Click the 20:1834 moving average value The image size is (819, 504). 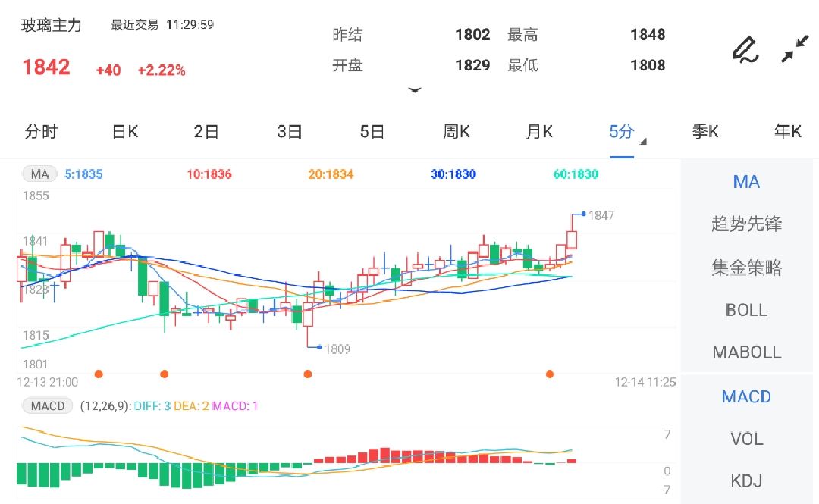coord(331,174)
